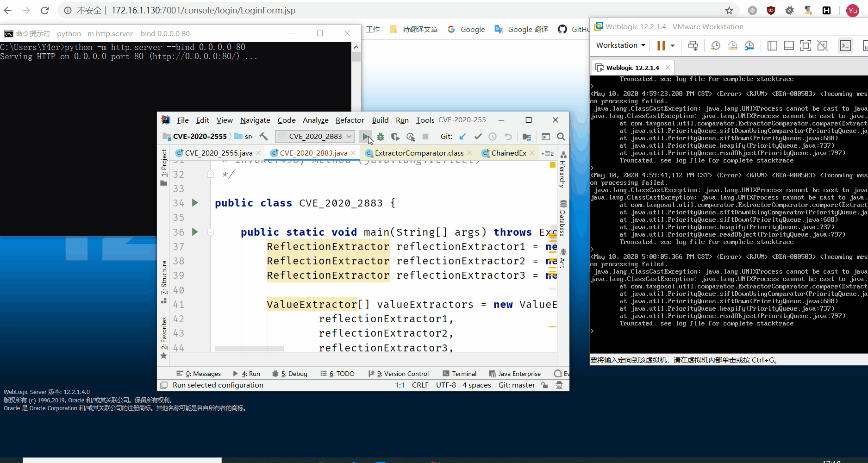Open the 6: TODO tool window
The width and height of the screenshot is (868, 463).
click(x=337, y=374)
